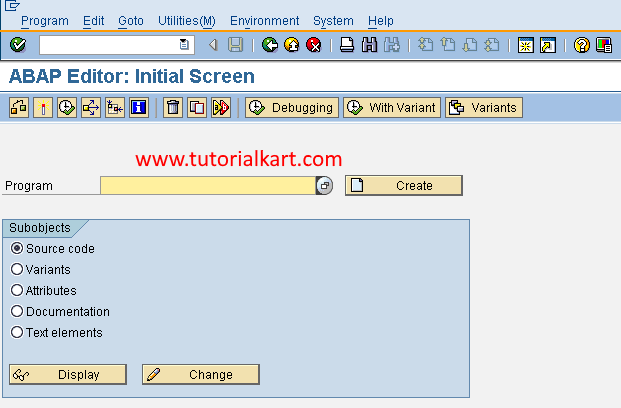
Task: Click the Display button
Action: point(68,374)
